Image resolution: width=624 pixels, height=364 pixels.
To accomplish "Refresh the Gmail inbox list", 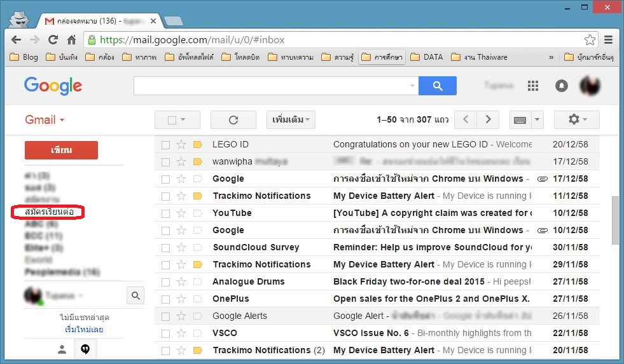I will click(233, 119).
